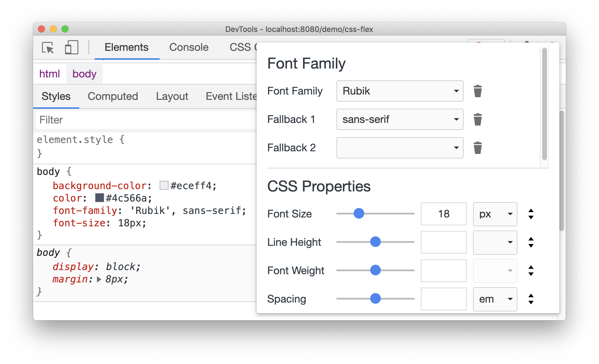Open the Fallback 2 dropdown
This screenshot has height=364, width=599.
(x=455, y=147)
